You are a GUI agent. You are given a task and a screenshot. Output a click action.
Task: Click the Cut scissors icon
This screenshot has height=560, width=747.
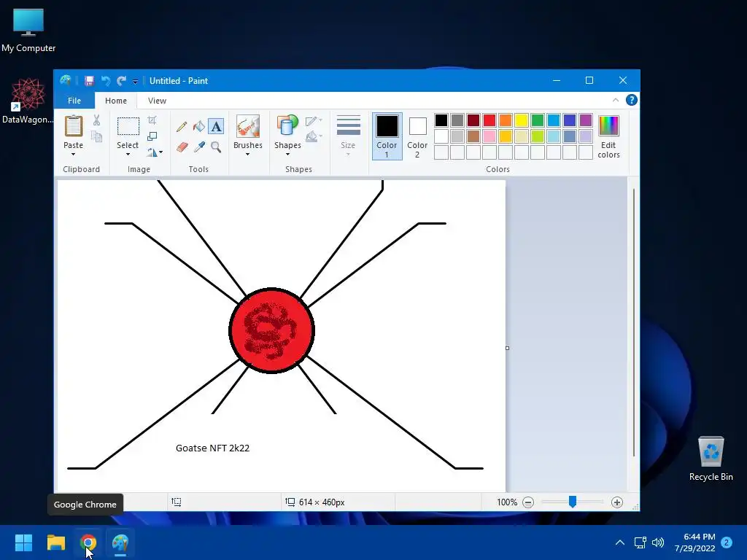pyautogui.click(x=97, y=120)
